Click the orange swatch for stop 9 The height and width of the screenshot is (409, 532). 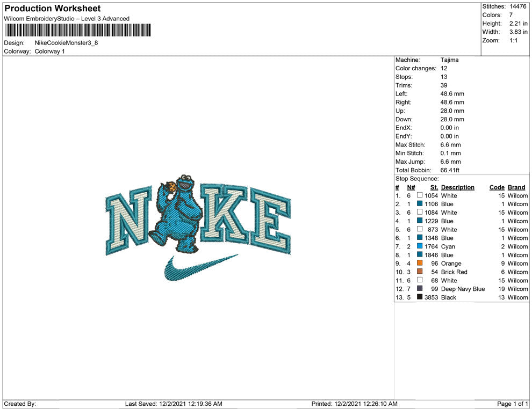click(420, 263)
